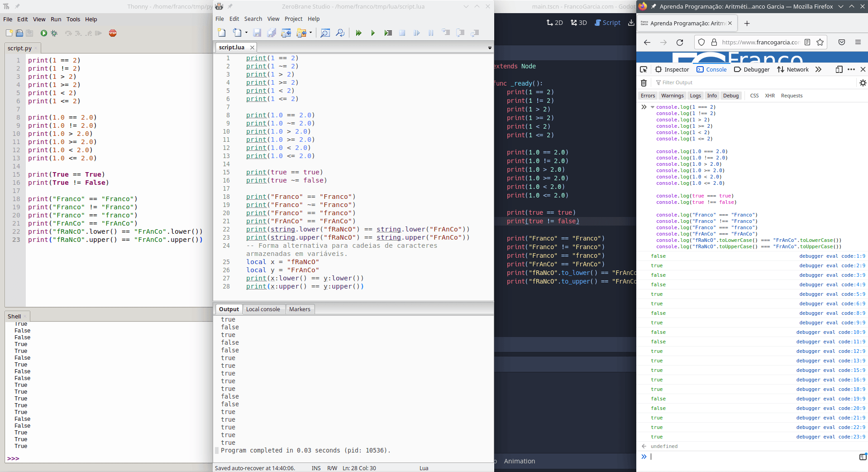Open the console settings gear
Image resolution: width=868 pixels, height=472 pixels.
click(863, 82)
